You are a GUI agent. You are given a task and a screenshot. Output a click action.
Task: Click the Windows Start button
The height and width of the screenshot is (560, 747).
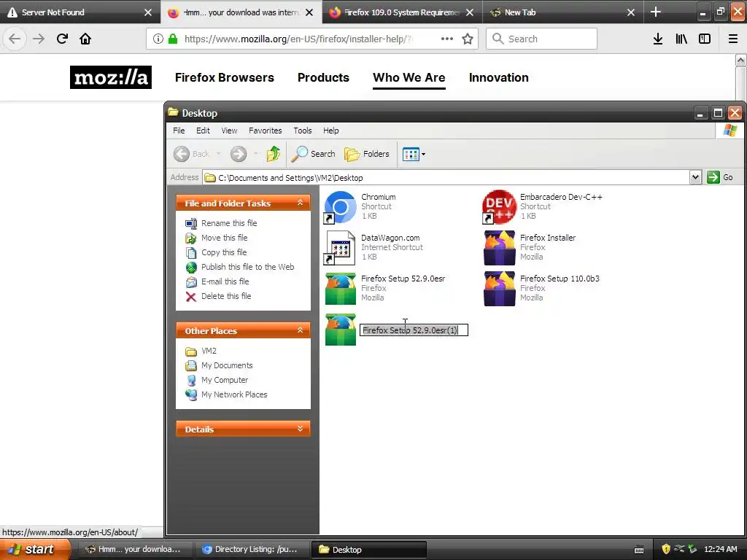35,549
